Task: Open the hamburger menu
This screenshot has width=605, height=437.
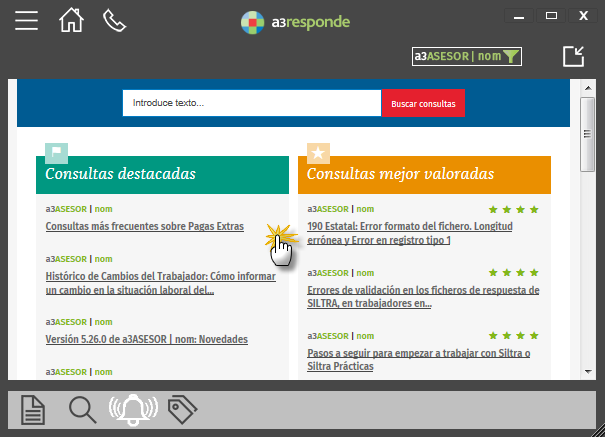Action: pyautogui.click(x=26, y=20)
